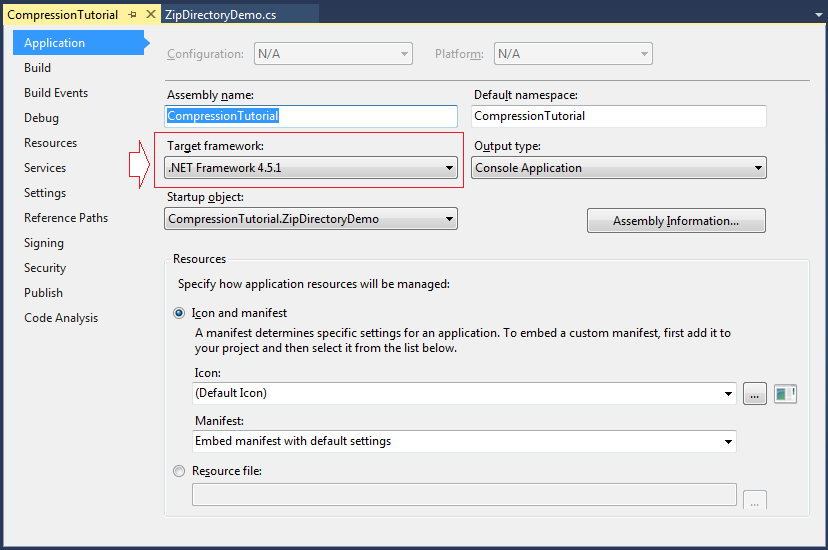Open the Build settings page
Screen dimensions: 828x550
pyautogui.click(x=37, y=68)
